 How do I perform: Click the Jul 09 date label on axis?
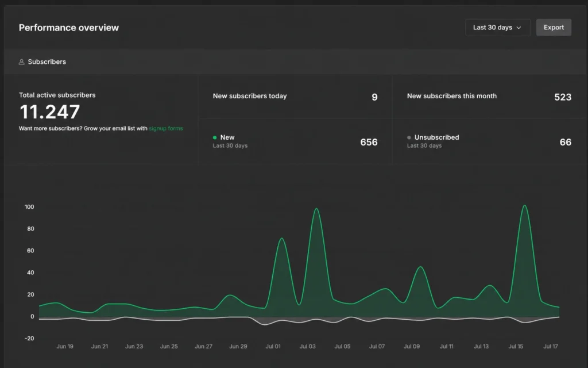[411, 346]
